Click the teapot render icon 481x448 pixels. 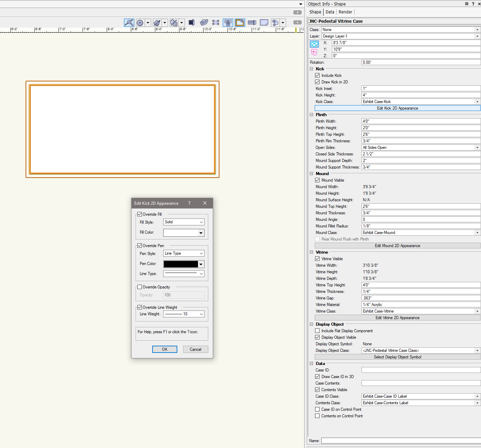(204, 22)
